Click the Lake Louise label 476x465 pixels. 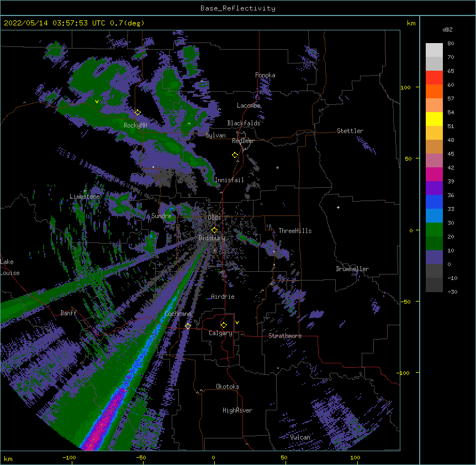(10, 267)
